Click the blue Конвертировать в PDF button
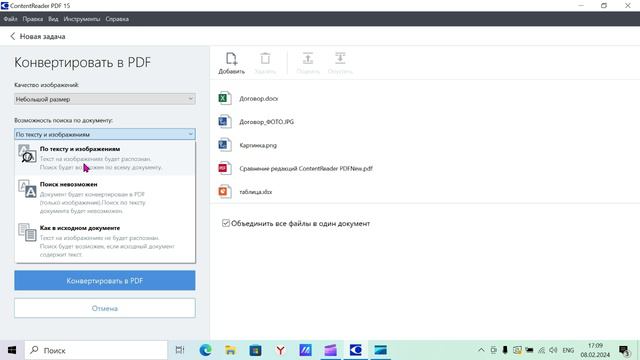Viewport: 640px width, 360px height. tap(105, 281)
